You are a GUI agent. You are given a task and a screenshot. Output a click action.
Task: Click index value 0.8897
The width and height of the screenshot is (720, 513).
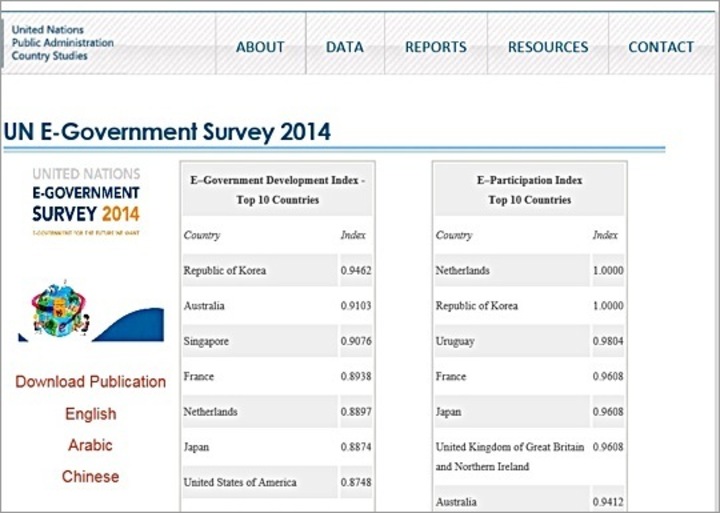point(356,412)
